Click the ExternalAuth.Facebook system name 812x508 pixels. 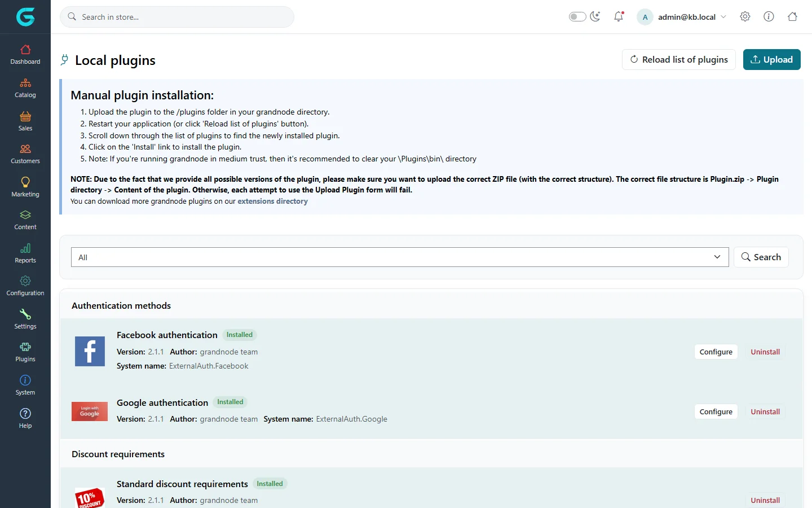[209, 366]
